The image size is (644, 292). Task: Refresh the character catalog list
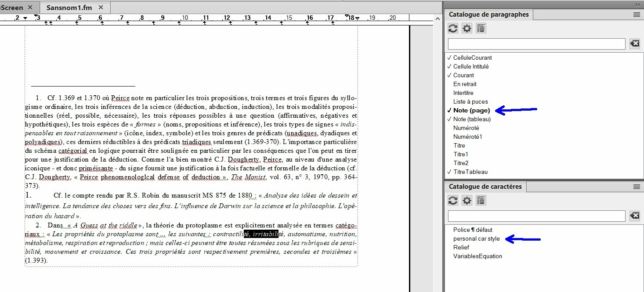pos(453,201)
